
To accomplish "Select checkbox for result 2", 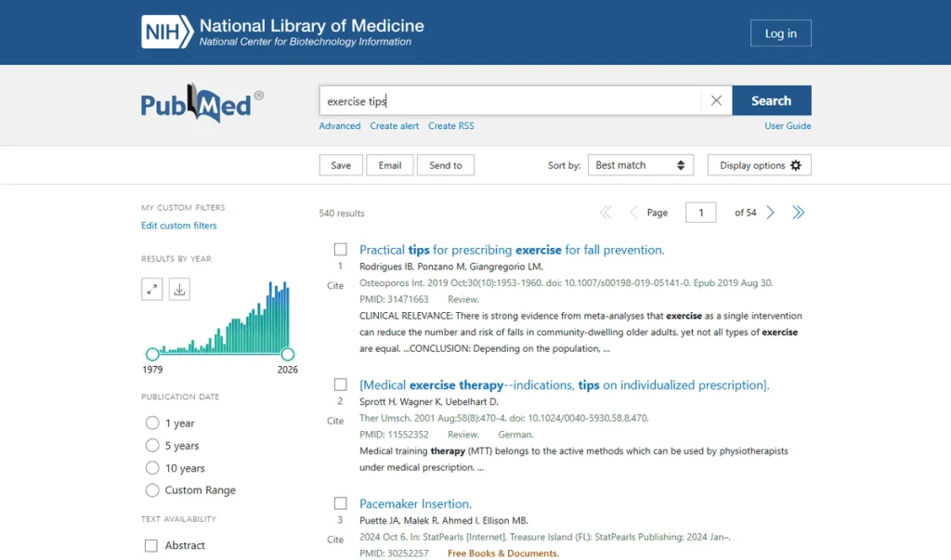I will 341,384.
